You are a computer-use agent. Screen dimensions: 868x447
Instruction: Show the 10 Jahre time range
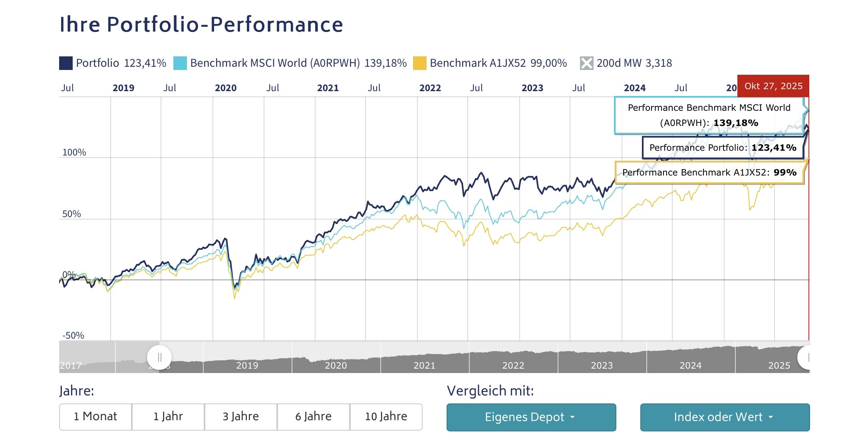(386, 417)
